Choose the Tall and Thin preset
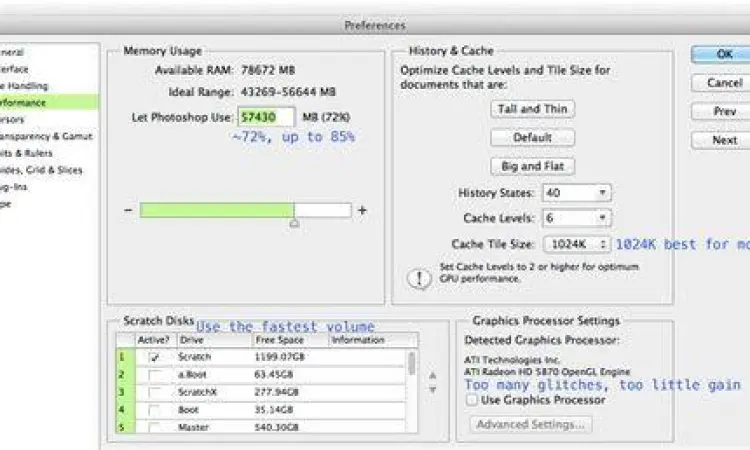The width and height of the screenshot is (750, 450). coord(532,109)
